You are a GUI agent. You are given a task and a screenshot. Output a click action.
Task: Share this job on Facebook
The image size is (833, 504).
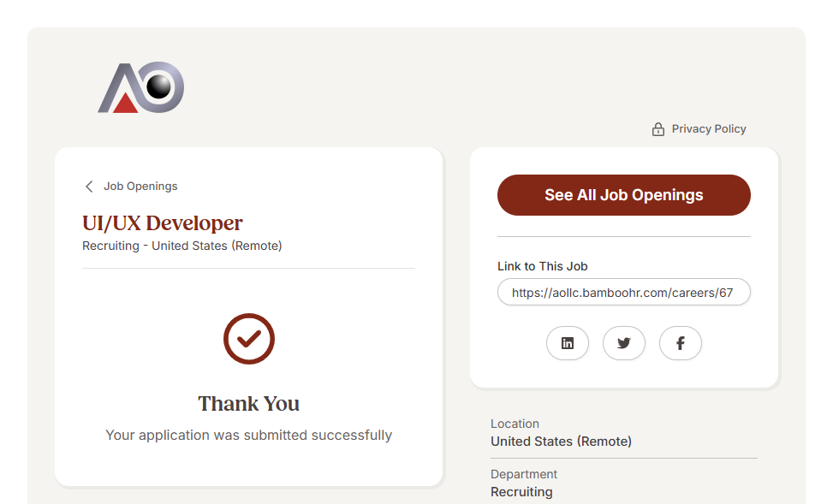[681, 343]
